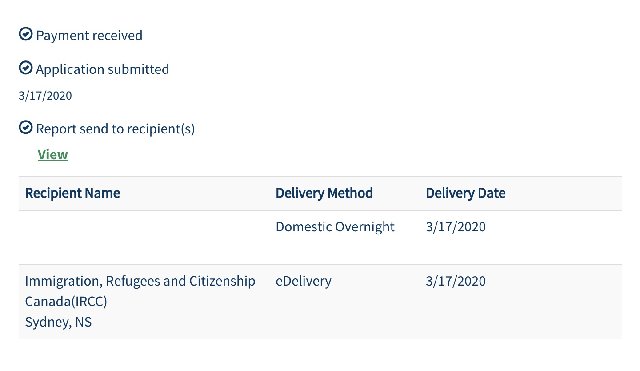Open the View link under the report status
640x371 pixels.
53,155
